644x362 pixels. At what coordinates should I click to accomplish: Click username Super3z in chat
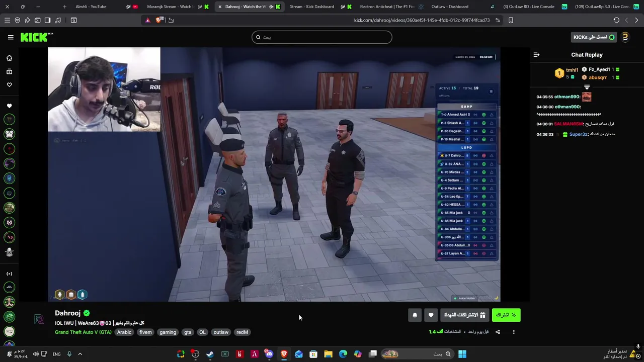click(x=578, y=134)
